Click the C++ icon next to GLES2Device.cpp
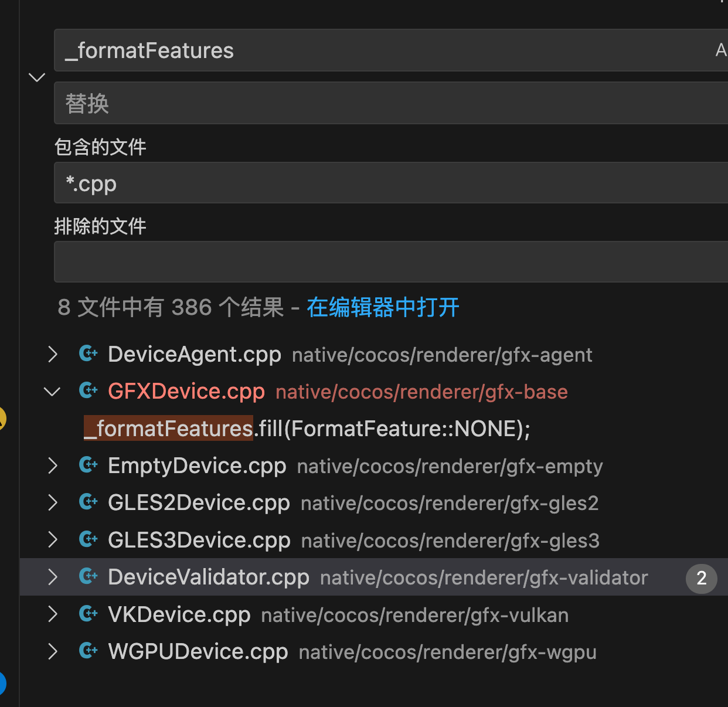The width and height of the screenshot is (728, 707). [89, 502]
